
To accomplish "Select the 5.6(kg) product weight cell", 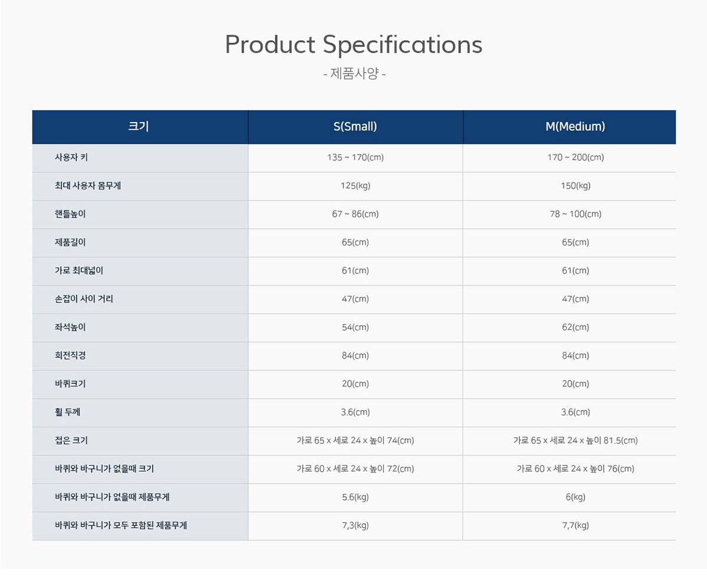I will (355, 497).
